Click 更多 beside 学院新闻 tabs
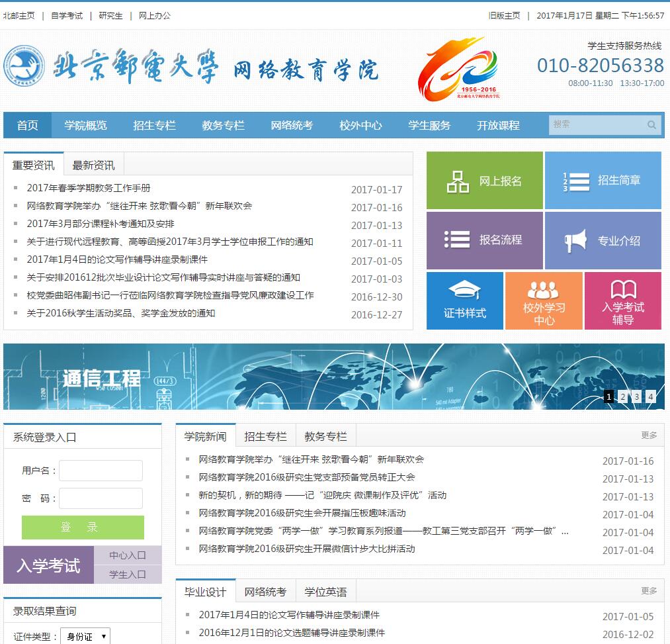 tap(649, 435)
